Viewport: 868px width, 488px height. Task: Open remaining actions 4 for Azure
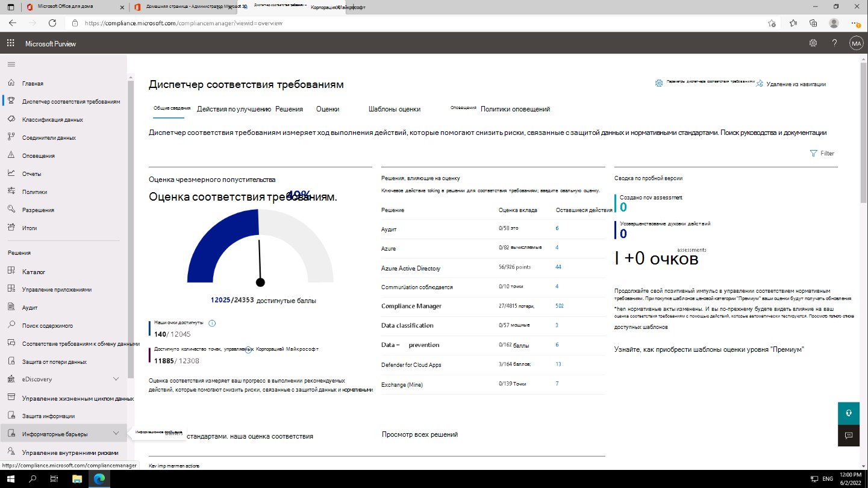(557, 248)
